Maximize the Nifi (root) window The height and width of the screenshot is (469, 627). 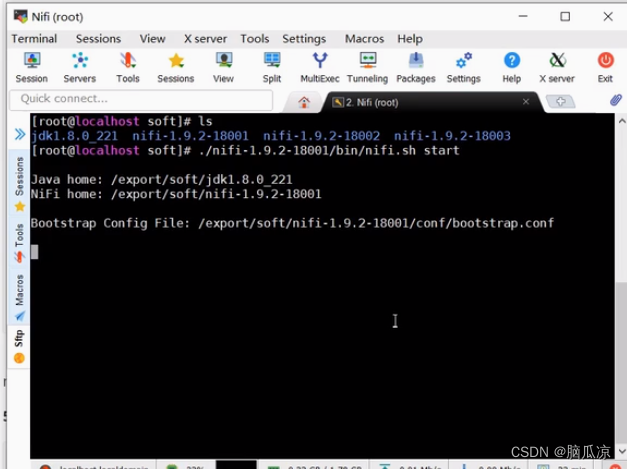(565, 16)
